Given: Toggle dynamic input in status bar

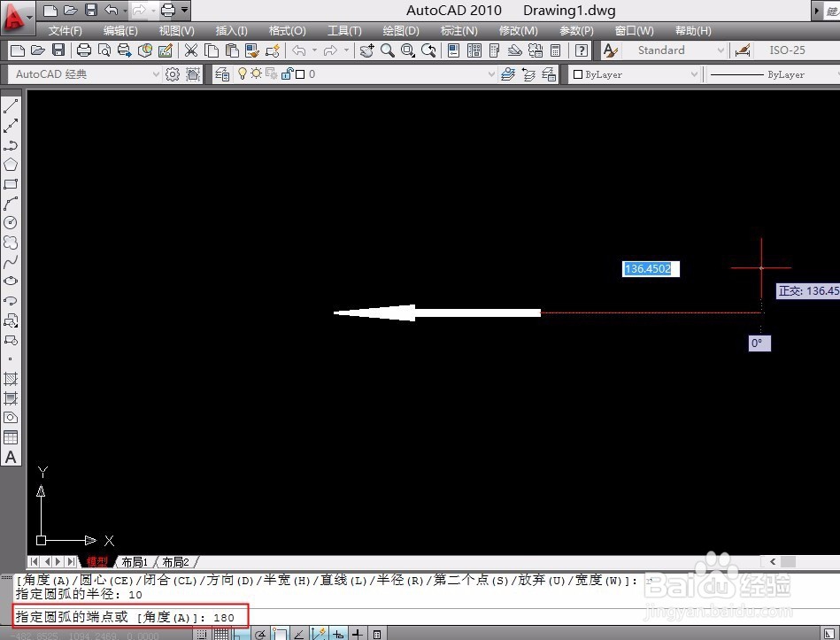Looking at the screenshot, I should point(338,634).
